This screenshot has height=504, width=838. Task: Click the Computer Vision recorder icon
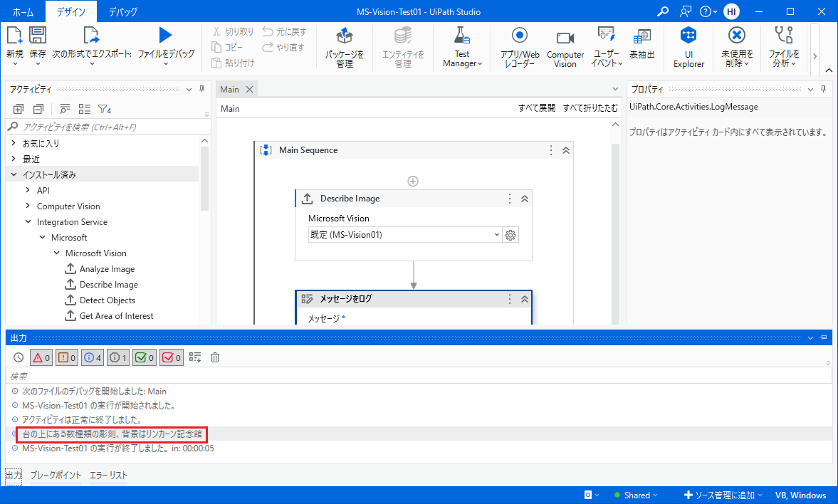(x=565, y=38)
